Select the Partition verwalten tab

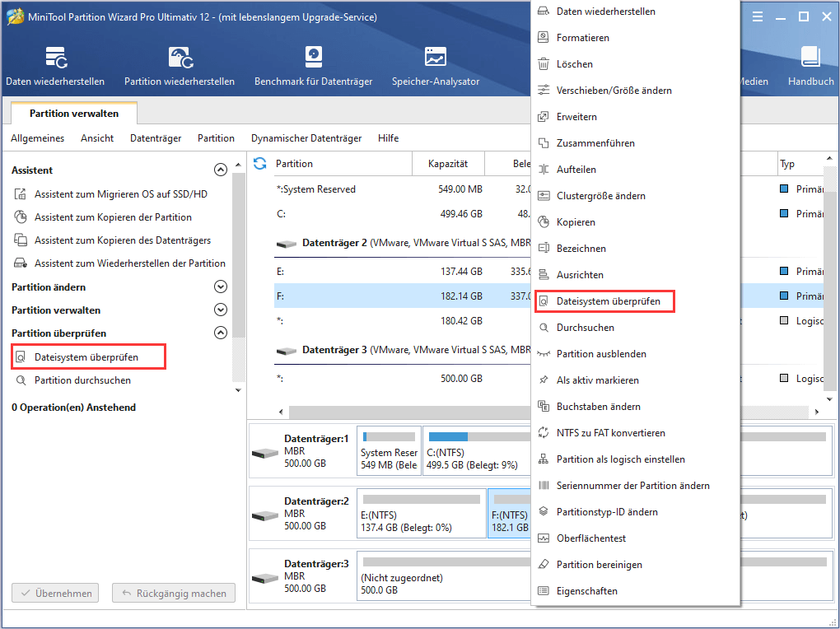click(74, 113)
